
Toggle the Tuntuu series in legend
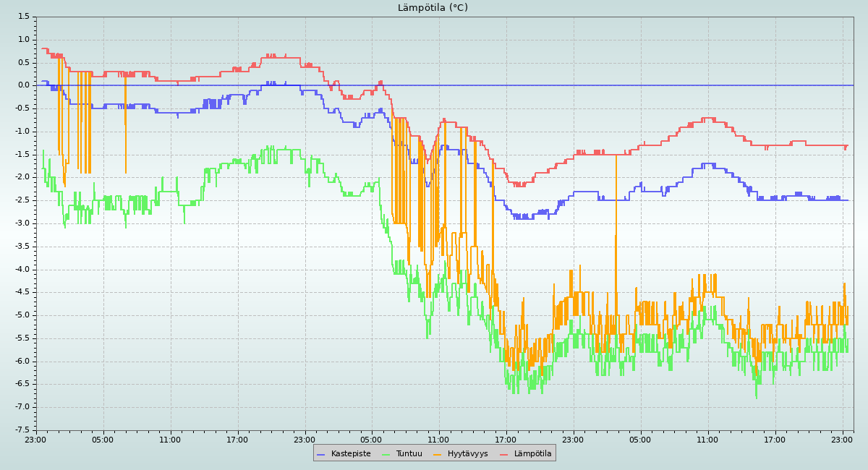(x=409, y=453)
